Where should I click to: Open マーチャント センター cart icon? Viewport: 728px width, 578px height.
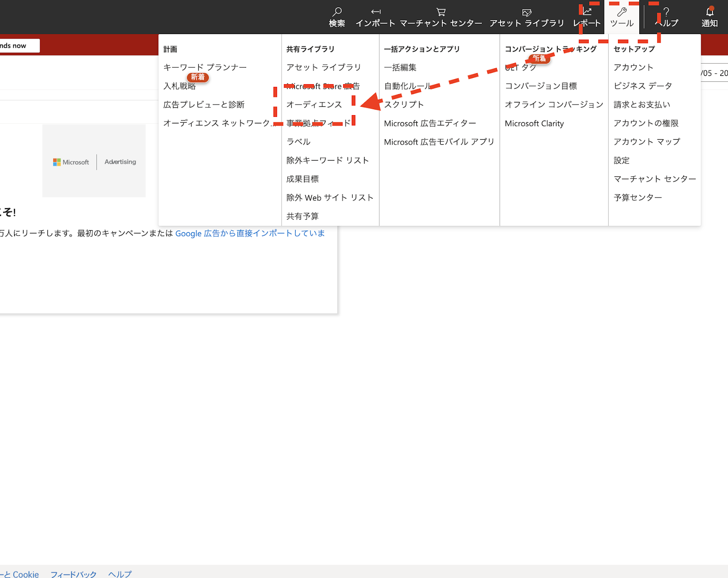[x=441, y=12]
